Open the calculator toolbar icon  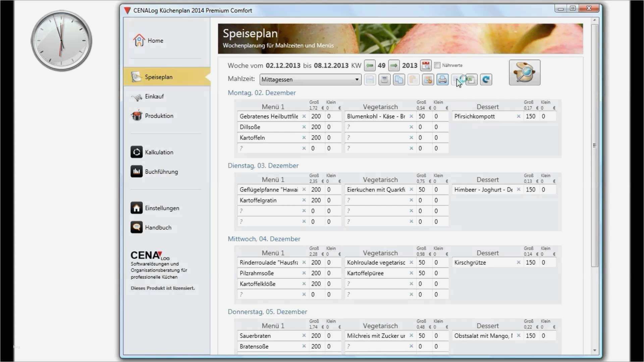click(x=384, y=79)
